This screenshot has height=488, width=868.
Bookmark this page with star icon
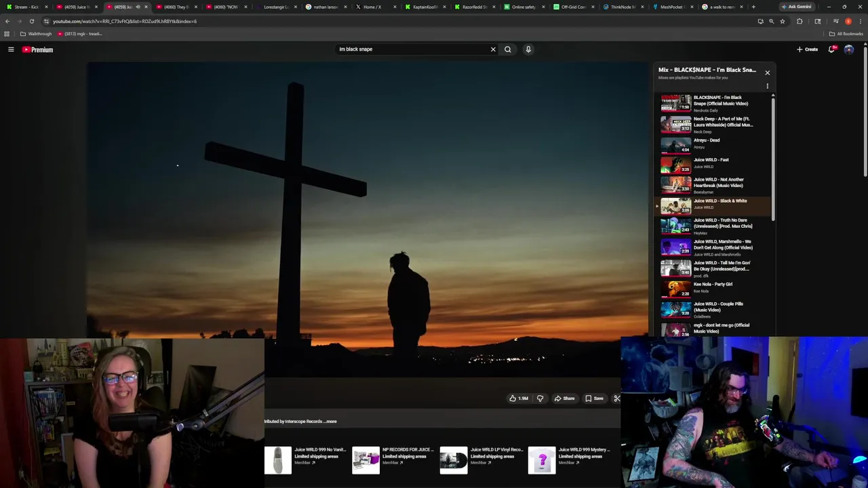[782, 21]
